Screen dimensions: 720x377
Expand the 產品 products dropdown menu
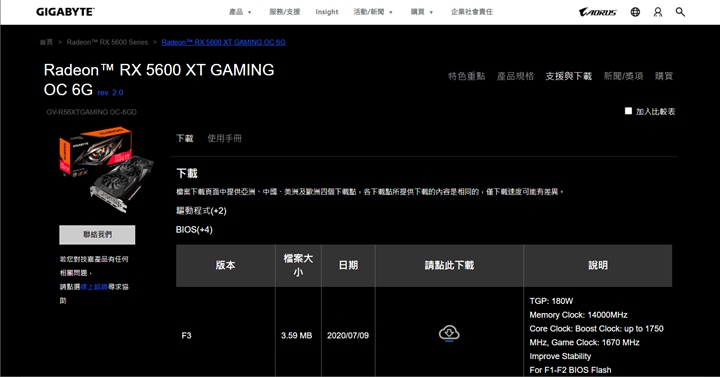coord(240,12)
